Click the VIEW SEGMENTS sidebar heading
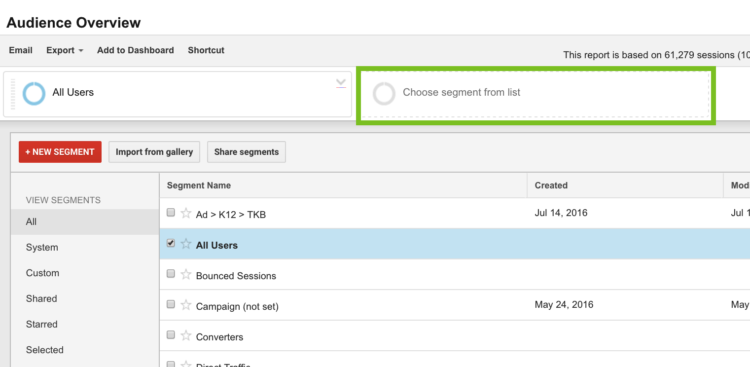The height and width of the screenshot is (367, 750). pos(63,200)
